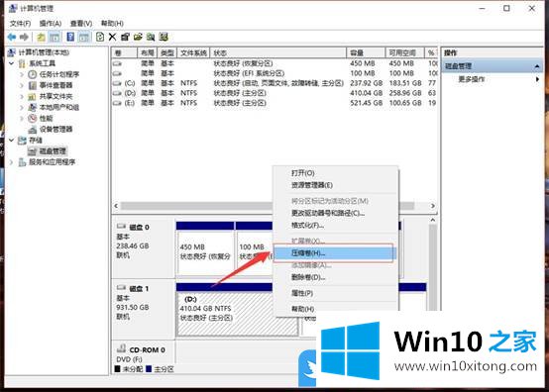
Task: Click the Up one level folder icon
Action: click(41, 37)
